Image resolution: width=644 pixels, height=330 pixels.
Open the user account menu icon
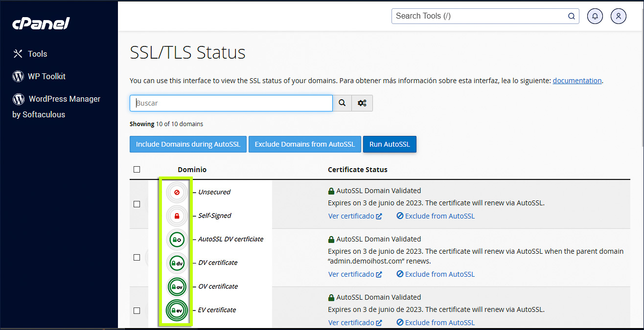618,16
